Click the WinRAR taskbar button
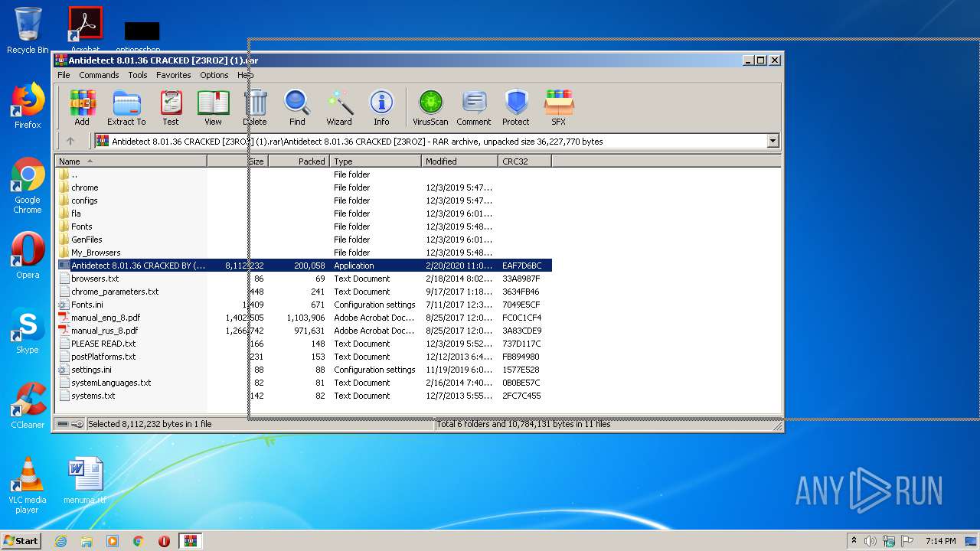The height and width of the screenshot is (551, 980). (x=191, y=541)
